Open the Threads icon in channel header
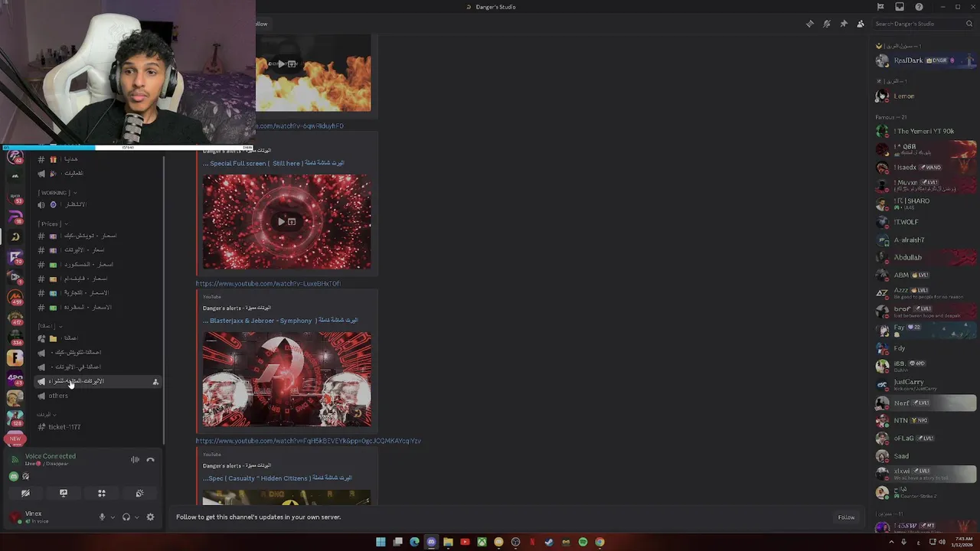Viewport: 980px width, 551px height. pyautogui.click(x=810, y=24)
